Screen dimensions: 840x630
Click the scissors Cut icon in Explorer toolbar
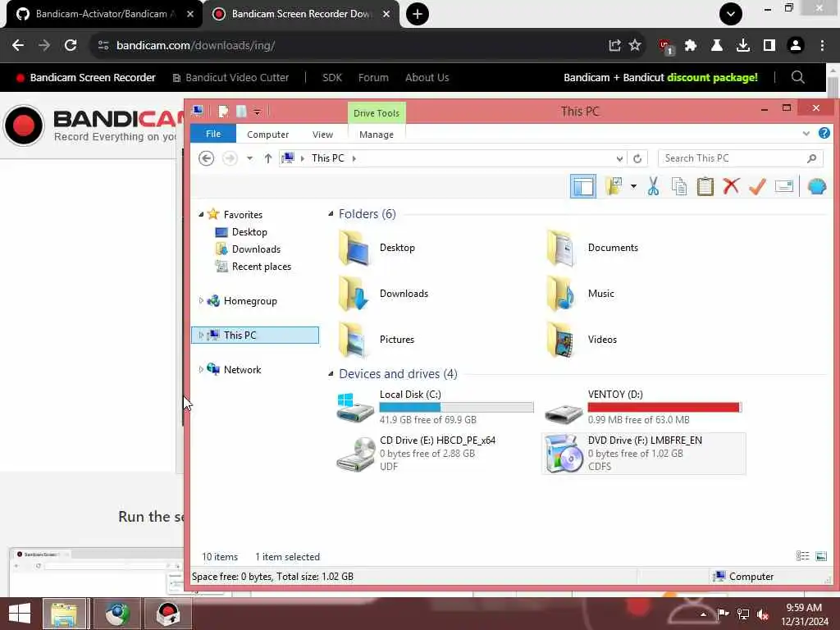653,186
